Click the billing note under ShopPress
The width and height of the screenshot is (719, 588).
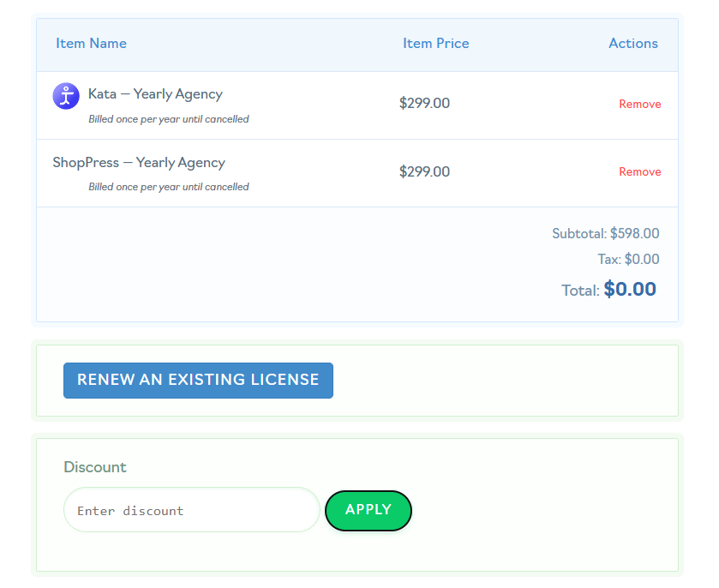click(x=169, y=187)
